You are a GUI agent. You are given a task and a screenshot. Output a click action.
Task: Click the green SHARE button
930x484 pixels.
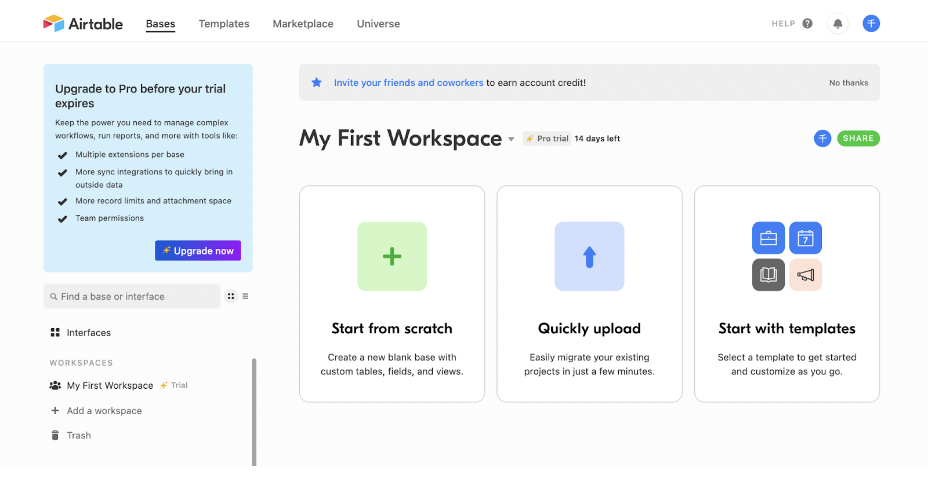[858, 138]
